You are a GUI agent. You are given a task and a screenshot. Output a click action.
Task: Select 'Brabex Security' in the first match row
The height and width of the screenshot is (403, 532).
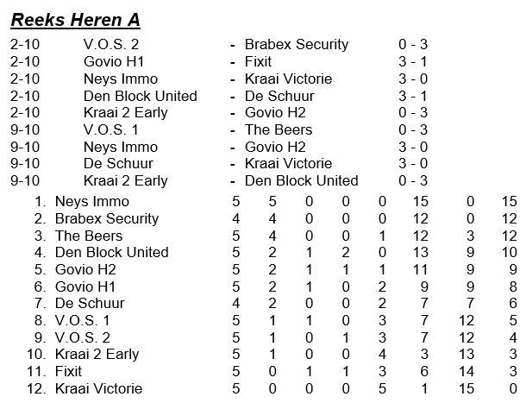click(296, 45)
